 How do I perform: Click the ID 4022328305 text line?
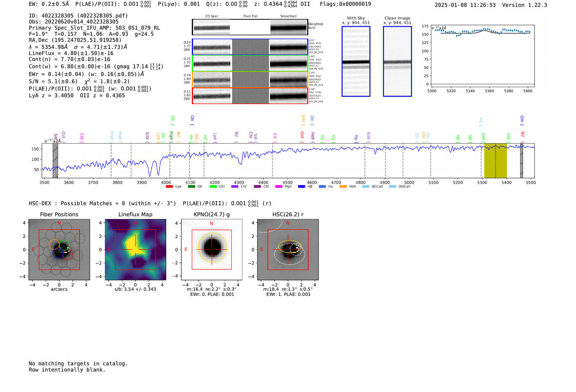click(x=78, y=16)
